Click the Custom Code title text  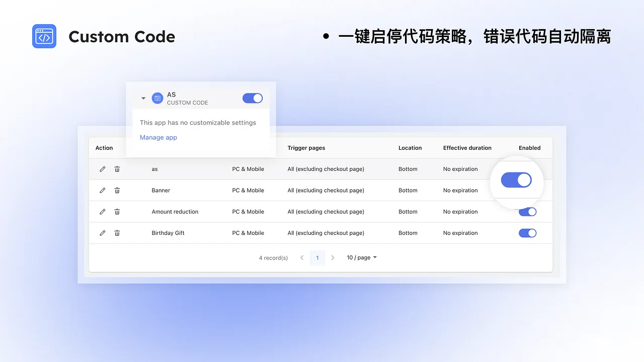(x=122, y=37)
